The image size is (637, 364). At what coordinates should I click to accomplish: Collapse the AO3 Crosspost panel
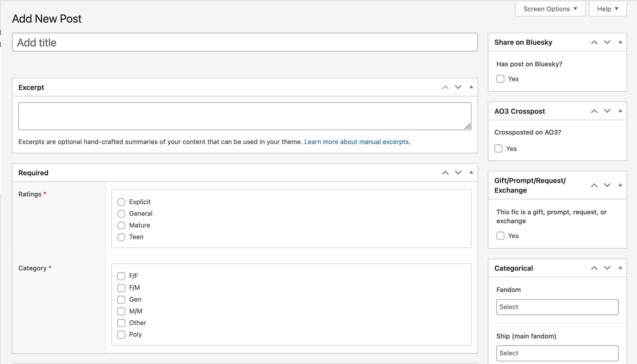tap(621, 111)
